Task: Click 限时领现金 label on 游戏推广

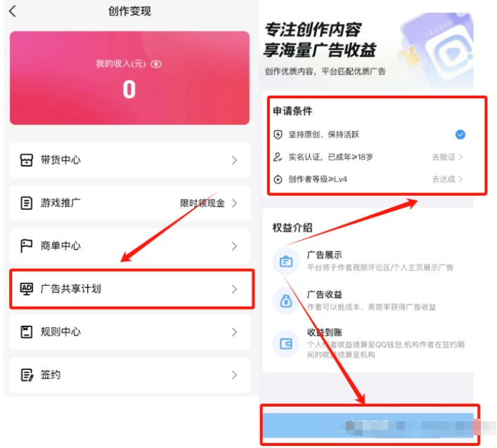Action: click(202, 203)
